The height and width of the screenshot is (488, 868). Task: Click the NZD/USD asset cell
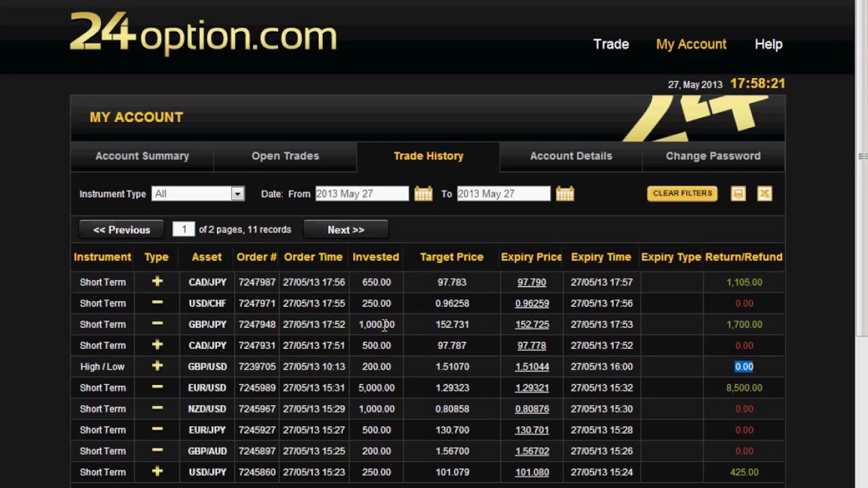tap(208, 409)
